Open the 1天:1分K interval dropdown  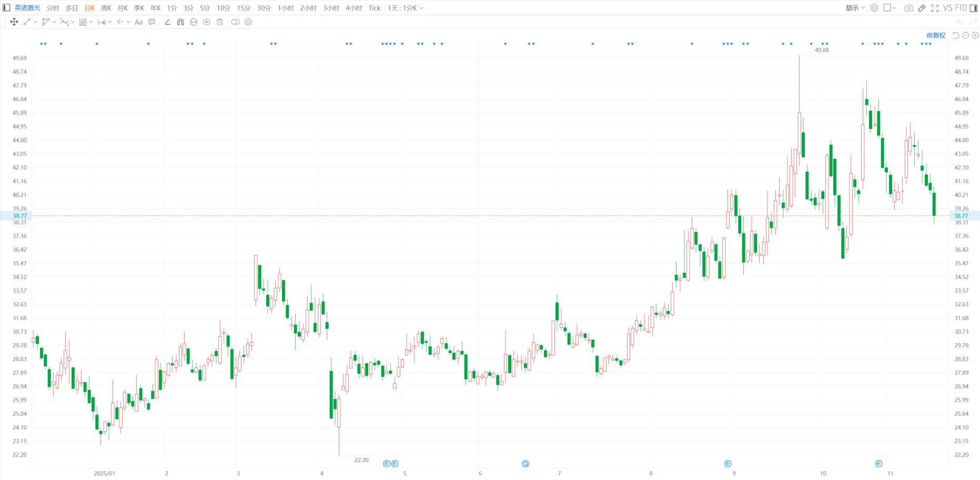point(405,8)
